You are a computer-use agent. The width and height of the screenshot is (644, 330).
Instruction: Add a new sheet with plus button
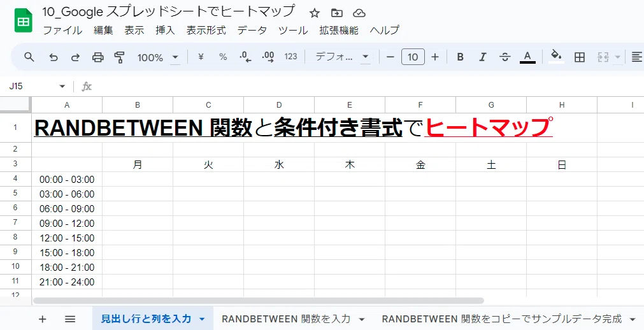pos(42,319)
